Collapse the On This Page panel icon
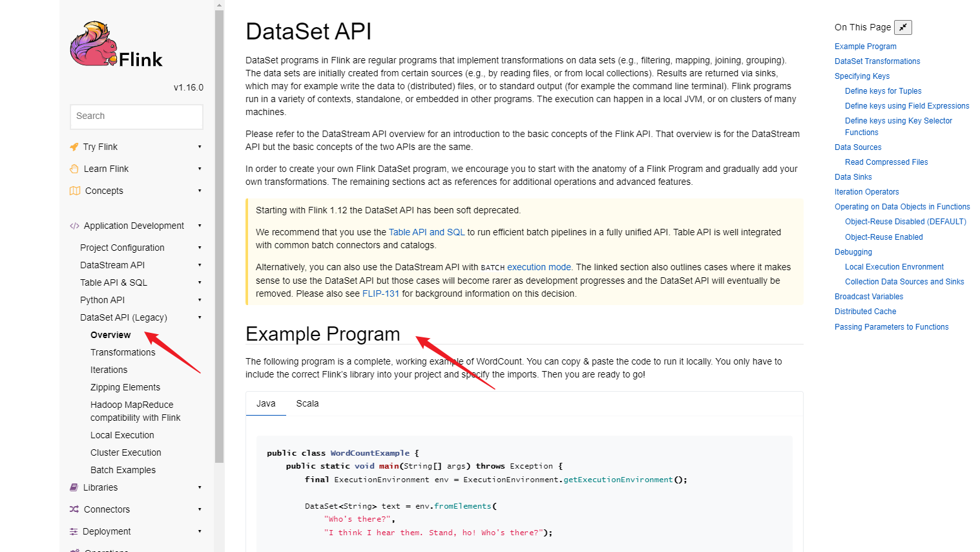Screen dimensions: 980x552 coord(903,27)
